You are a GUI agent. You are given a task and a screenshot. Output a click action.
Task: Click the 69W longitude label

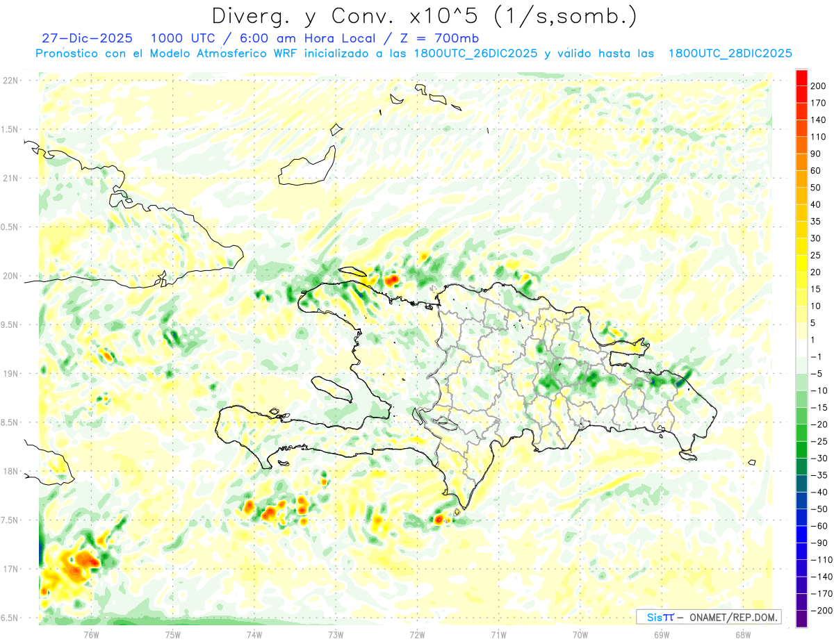(x=662, y=635)
